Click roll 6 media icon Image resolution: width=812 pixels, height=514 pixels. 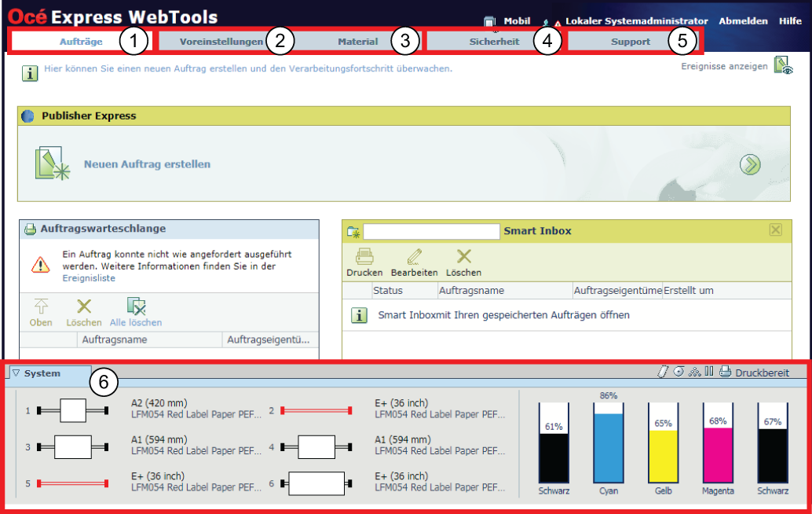point(316,483)
